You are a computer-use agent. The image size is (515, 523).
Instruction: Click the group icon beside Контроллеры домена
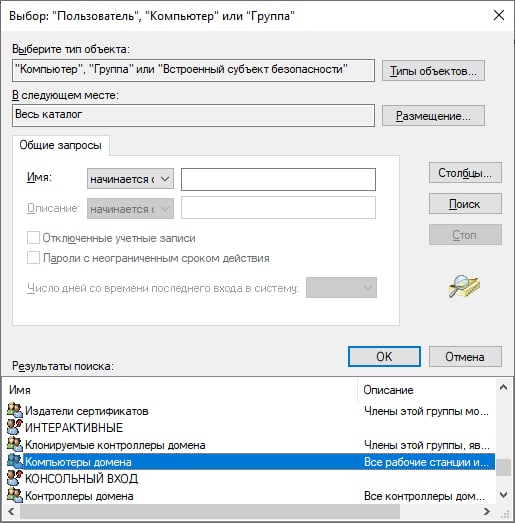[x=15, y=495]
